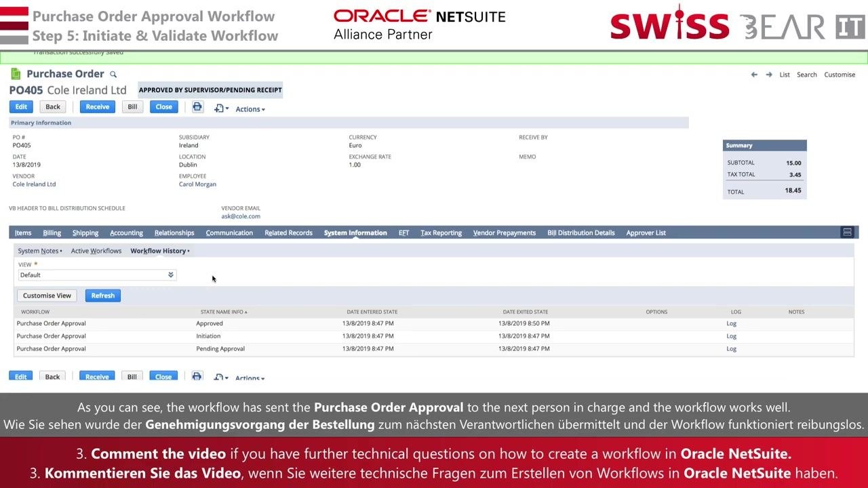Image resolution: width=868 pixels, height=488 pixels.
Task: Click the green Purchase Order document icon
Action: [x=16, y=74]
